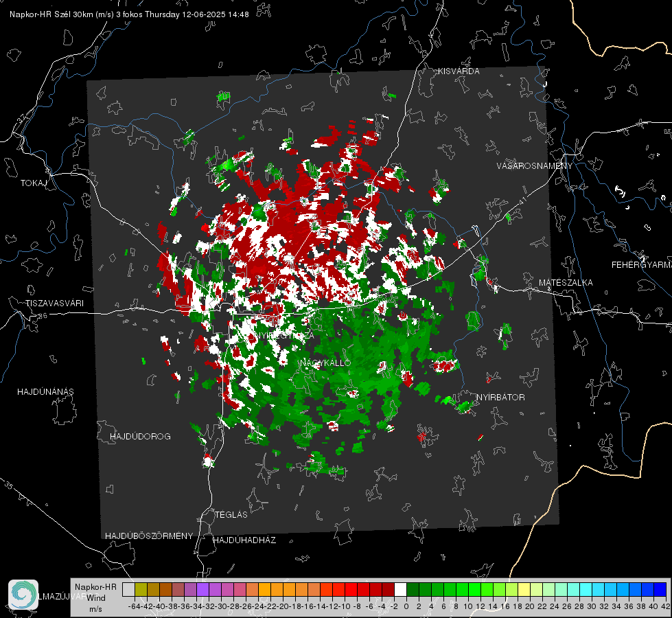672x618 pixels.
Task: Select the HAJDÚBÖSZÖRMÉNY label
Action: [149, 536]
